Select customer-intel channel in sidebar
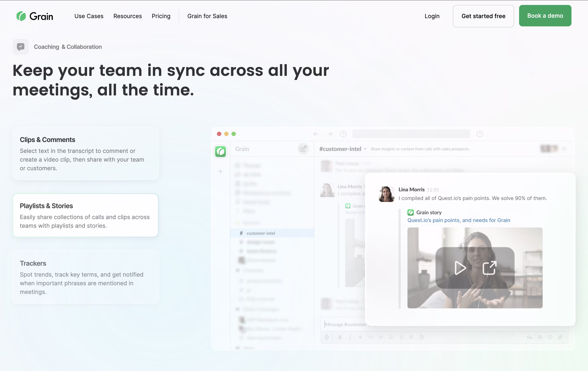Screen dimensions: 588x371 click(272, 233)
